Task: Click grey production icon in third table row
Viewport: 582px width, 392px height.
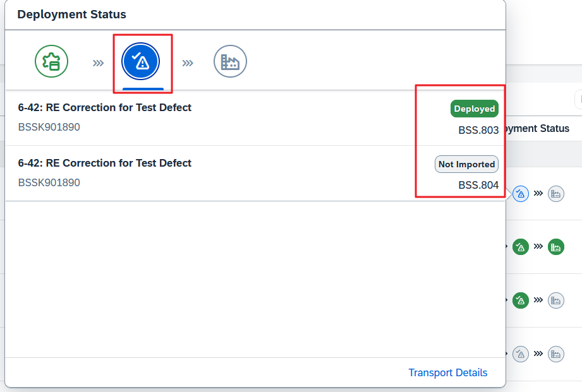Action: [x=556, y=300]
